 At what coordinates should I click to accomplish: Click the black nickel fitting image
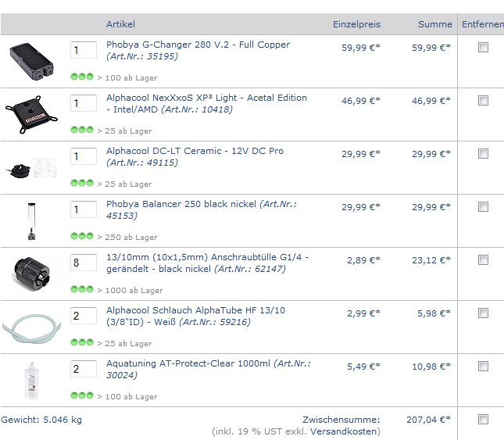(x=32, y=274)
